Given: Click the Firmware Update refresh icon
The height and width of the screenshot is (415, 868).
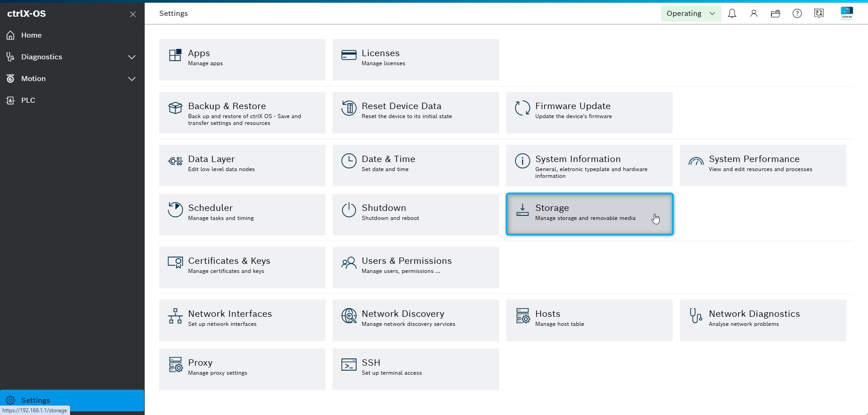Looking at the screenshot, I should point(522,108).
